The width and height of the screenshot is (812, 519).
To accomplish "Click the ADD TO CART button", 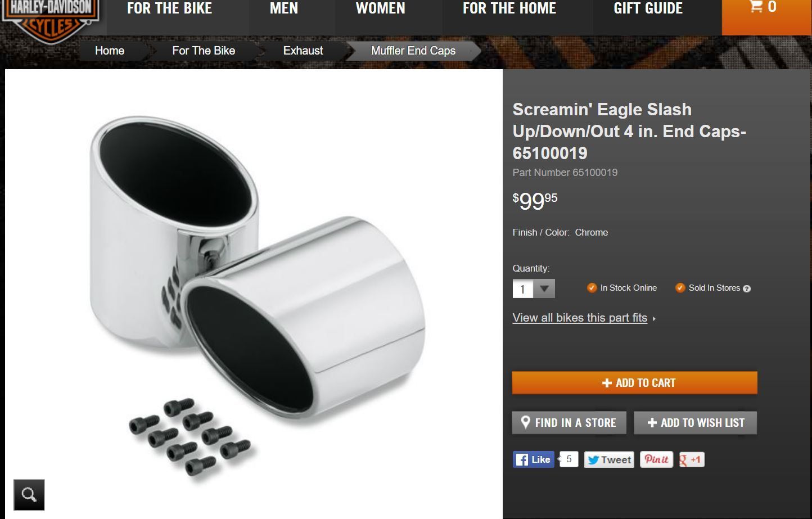I will [x=634, y=382].
